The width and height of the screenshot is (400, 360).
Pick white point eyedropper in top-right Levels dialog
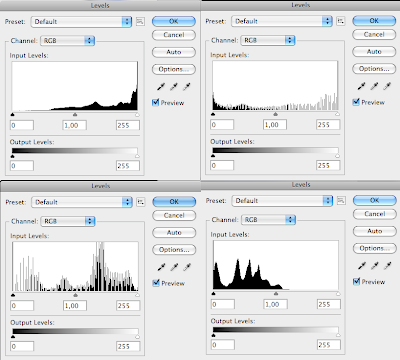click(387, 86)
